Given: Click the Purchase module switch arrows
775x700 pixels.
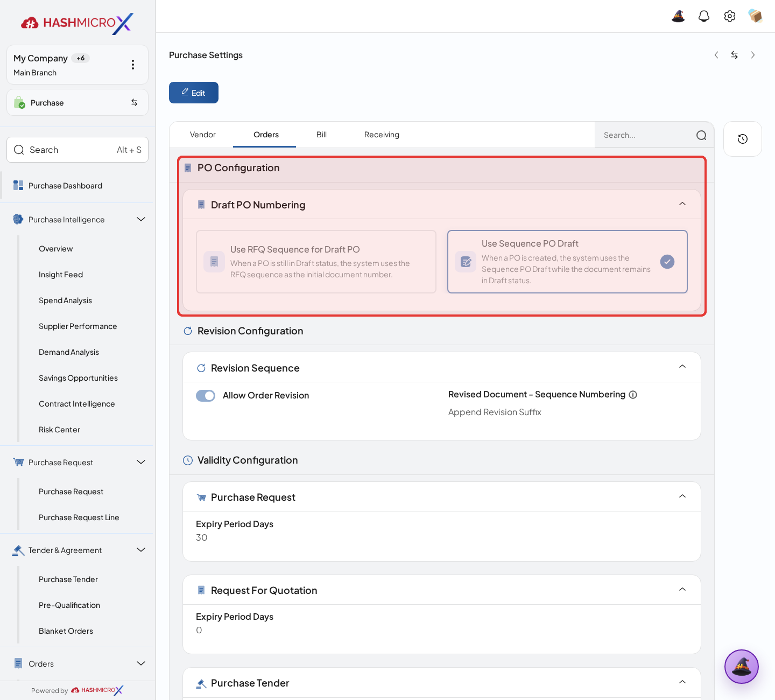Looking at the screenshot, I should (x=135, y=102).
